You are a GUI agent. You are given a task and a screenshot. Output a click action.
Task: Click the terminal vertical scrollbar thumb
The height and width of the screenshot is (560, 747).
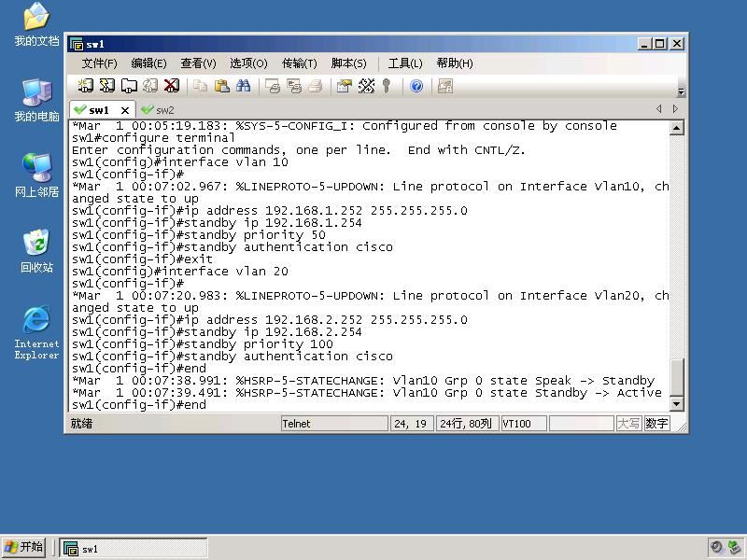point(677,377)
